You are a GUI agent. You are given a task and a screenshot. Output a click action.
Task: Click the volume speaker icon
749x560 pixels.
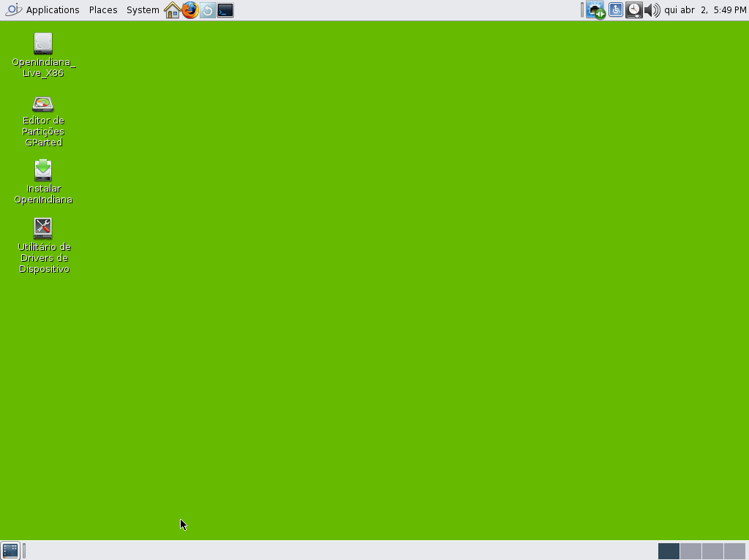652,10
